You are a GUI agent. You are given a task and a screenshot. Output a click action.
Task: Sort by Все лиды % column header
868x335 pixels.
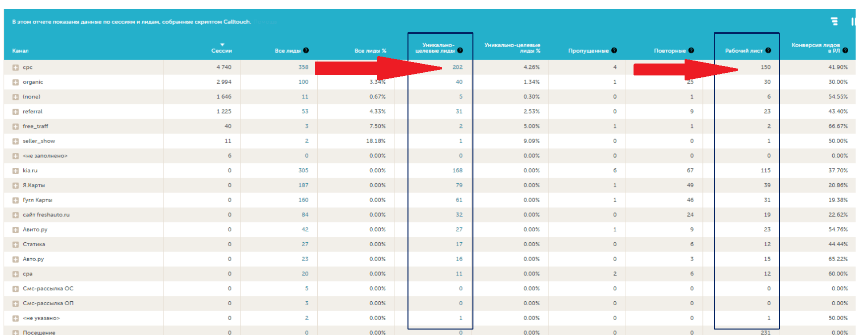click(370, 51)
